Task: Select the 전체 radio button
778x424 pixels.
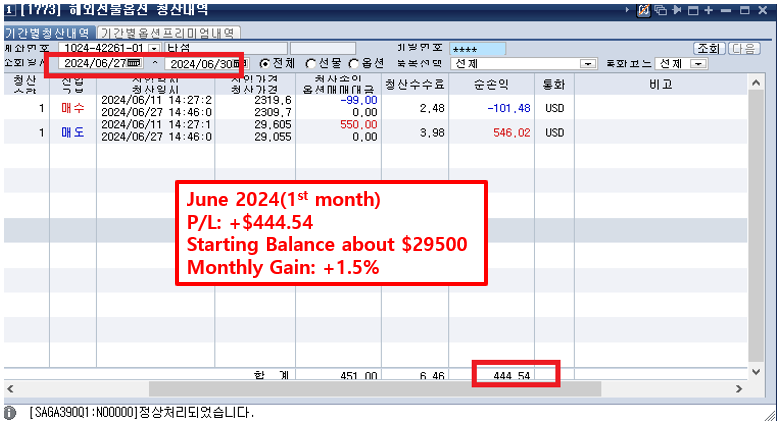Action: (x=264, y=63)
